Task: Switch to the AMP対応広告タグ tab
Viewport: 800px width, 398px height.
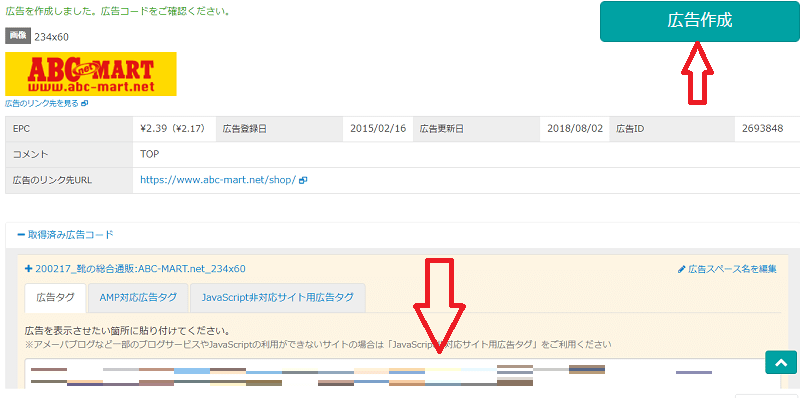Action: [138, 297]
